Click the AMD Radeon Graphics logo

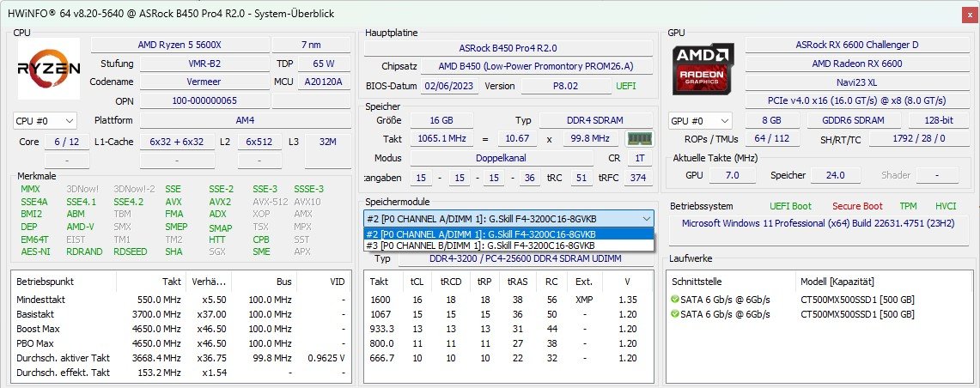tap(703, 69)
